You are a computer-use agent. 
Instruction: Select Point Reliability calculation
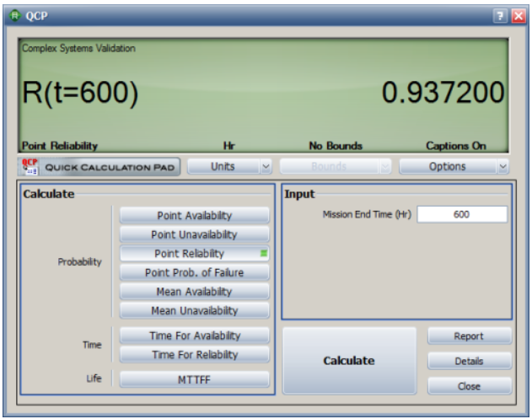(x=195, y=254)
